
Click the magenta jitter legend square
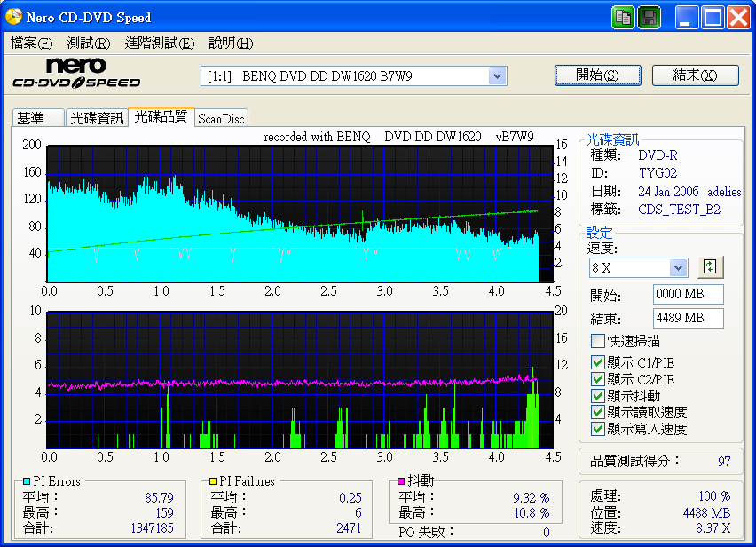coord(401,481)
